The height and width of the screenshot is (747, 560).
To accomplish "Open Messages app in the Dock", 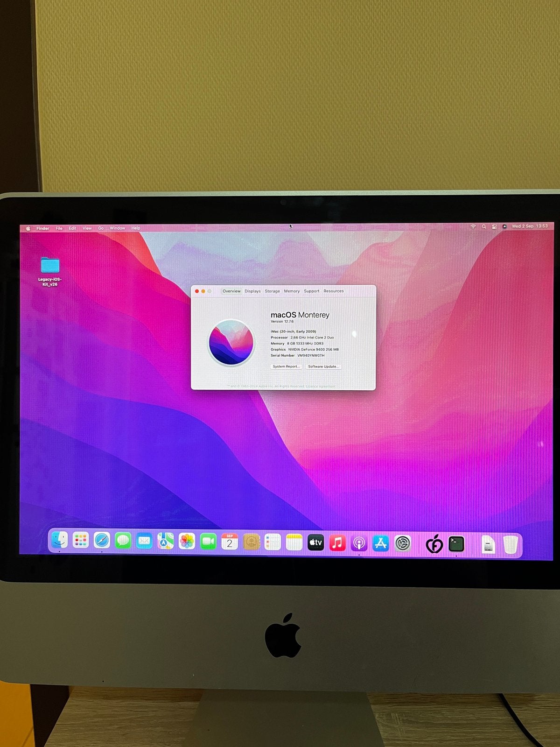I will (x=123, y=541).
